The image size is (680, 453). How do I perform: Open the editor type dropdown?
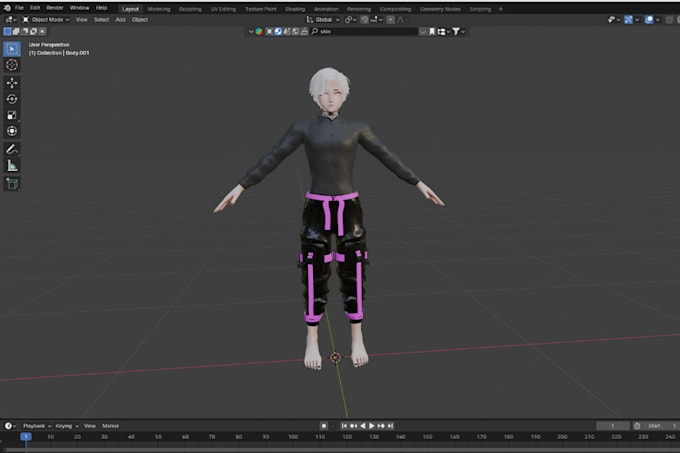coord(10,20)
